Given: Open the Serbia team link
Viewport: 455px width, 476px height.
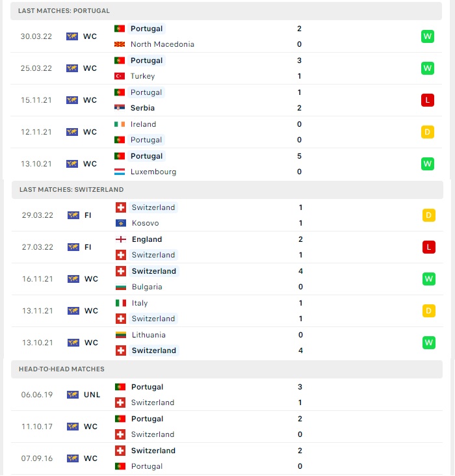Looking at the screenshot, I should click(x=142, y=108).
